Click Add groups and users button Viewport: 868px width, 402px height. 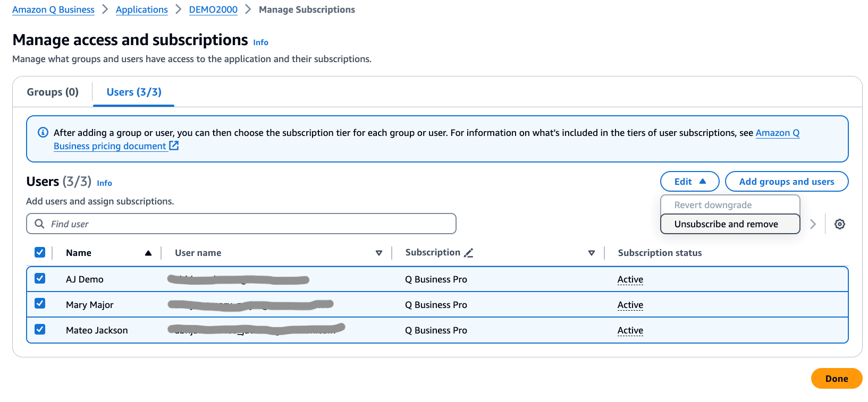(787, 182)
